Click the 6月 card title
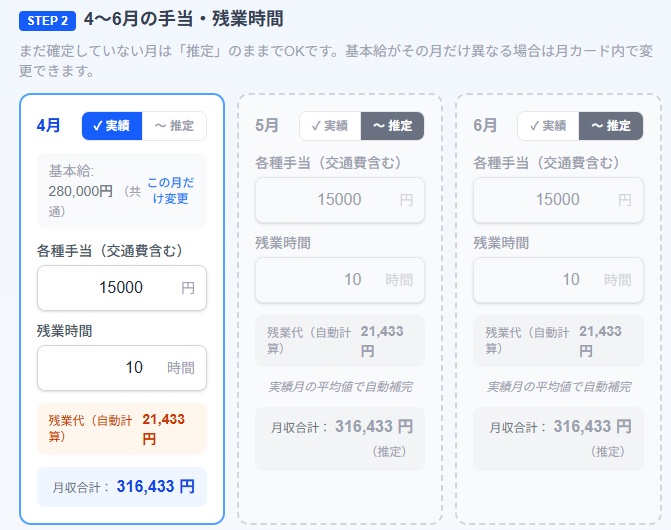 click(x=485, y=126)
